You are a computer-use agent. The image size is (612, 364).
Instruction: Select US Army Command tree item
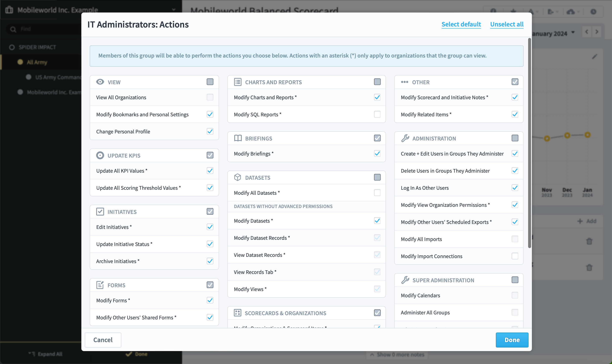pyautogui.click(x=58, y=77)
